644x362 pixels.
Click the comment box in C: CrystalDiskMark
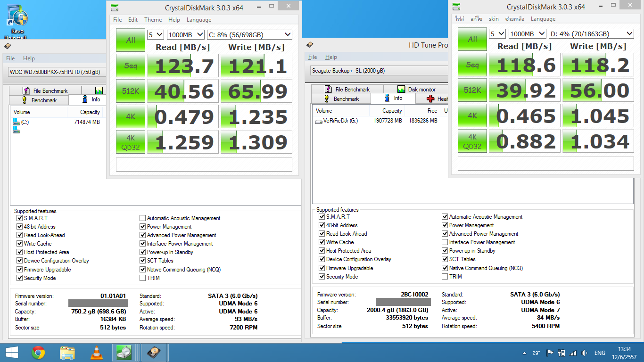(x=204, y=165)
